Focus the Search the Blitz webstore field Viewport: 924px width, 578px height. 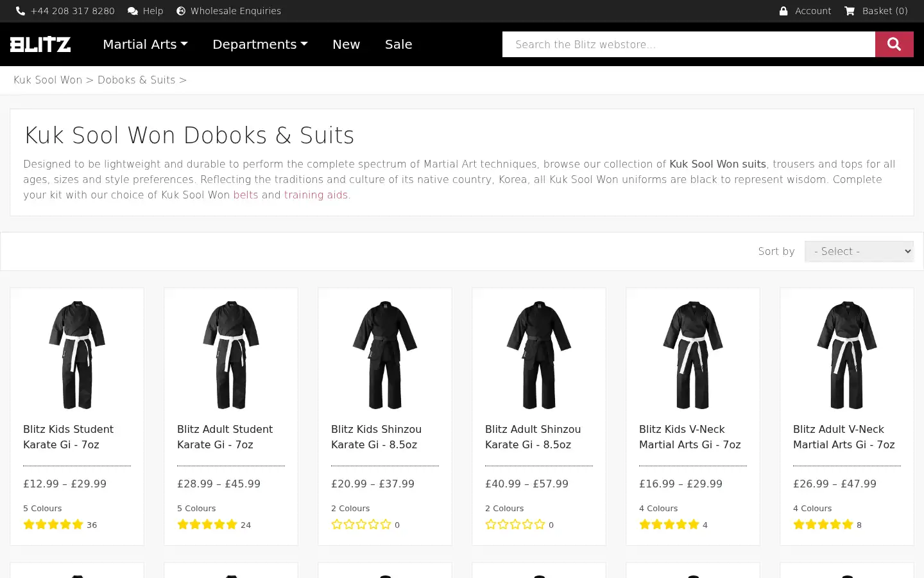pyautogui.click(x=689, y=44)
